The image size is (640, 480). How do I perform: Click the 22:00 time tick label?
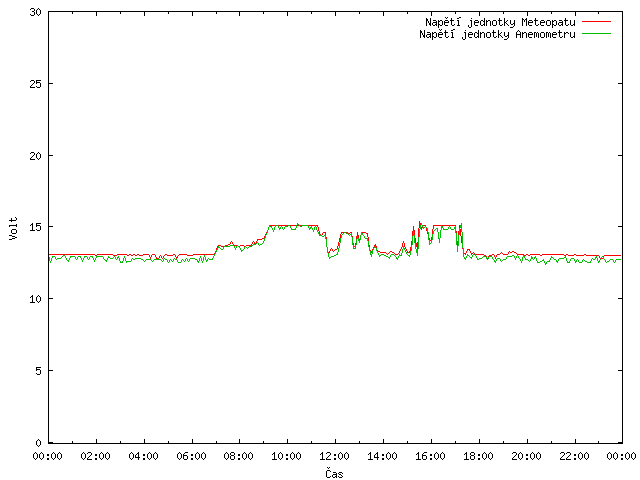[574, 456]
